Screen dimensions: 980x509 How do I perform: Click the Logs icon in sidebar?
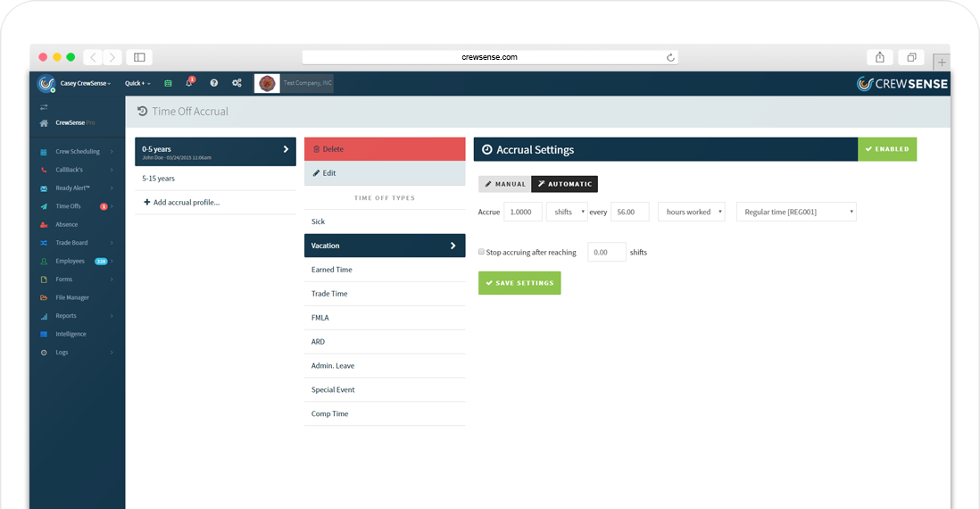click(44, 353)
